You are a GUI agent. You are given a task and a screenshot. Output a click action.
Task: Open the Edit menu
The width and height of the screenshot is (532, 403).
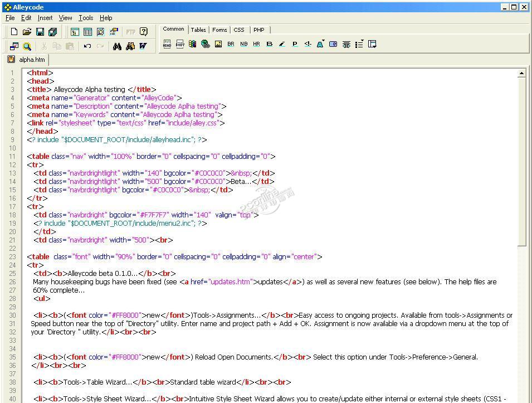[x=26, y=18]
